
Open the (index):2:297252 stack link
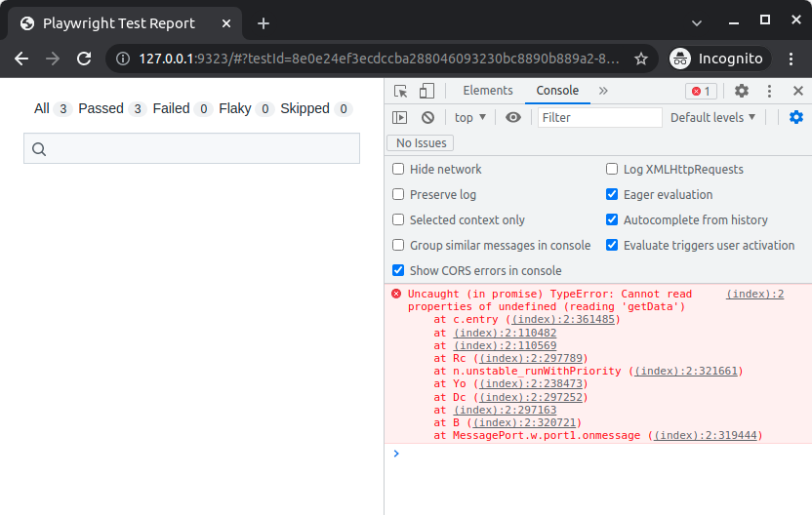pyautogui.click(x=531, y=397)
